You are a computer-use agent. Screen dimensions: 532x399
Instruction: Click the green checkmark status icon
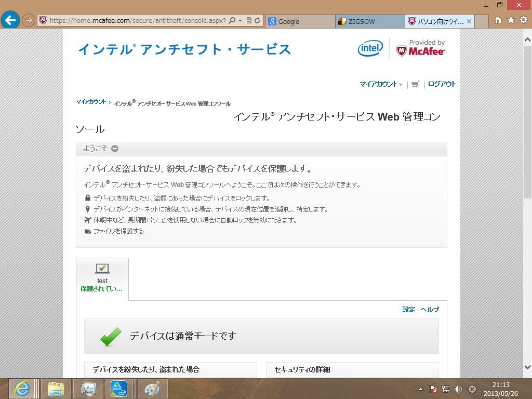click(x=111, y=337)
